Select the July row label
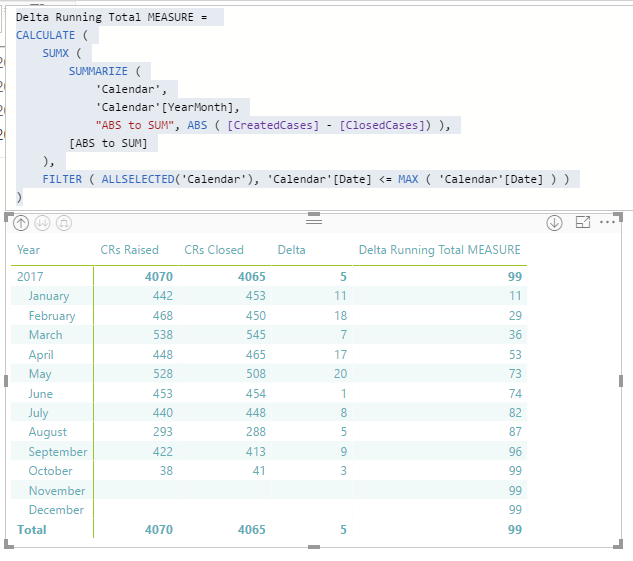The image size is (633, 561). point(38,413)
